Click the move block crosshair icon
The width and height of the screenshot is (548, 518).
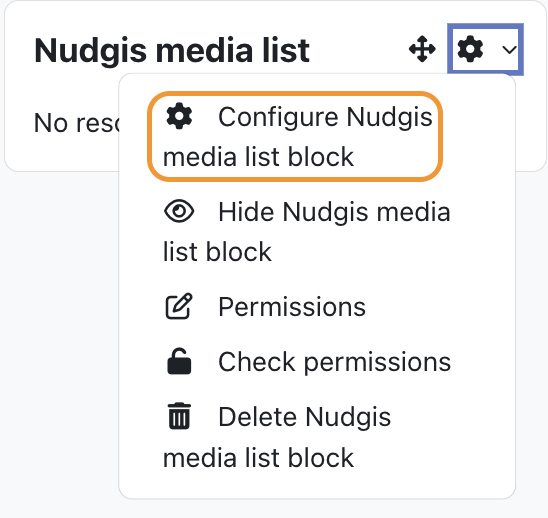(422, 49)
